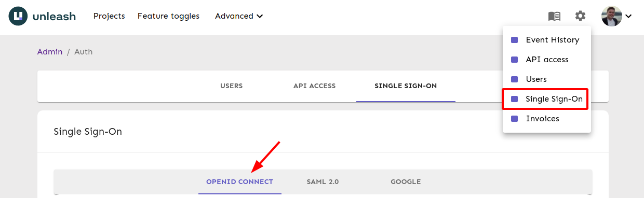Screen dimensions: 644x198
Task: Go to the Admin breadcrumb link
Action: pyautogui.click(x=50, y=52)
